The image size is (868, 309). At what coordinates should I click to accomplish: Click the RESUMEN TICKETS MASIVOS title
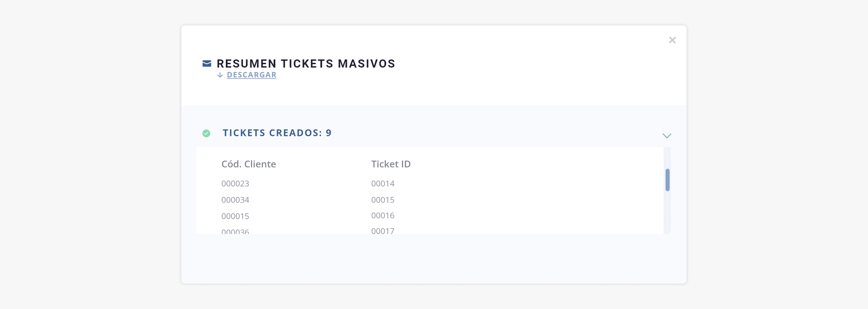(306, 63)
